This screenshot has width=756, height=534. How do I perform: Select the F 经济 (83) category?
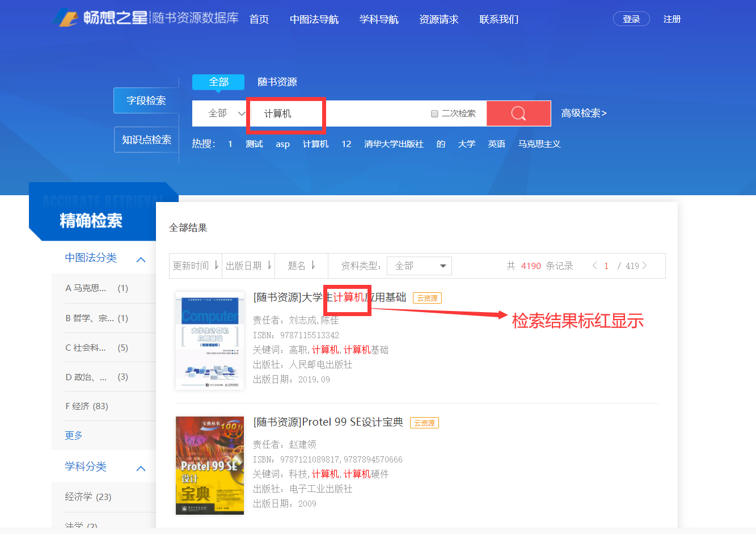[x=87, y=406]
